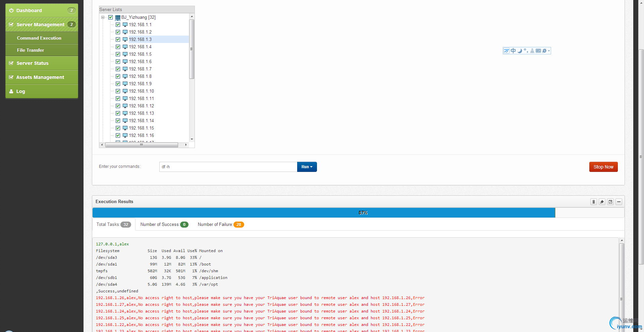Open the Log menu

[42, 91]
